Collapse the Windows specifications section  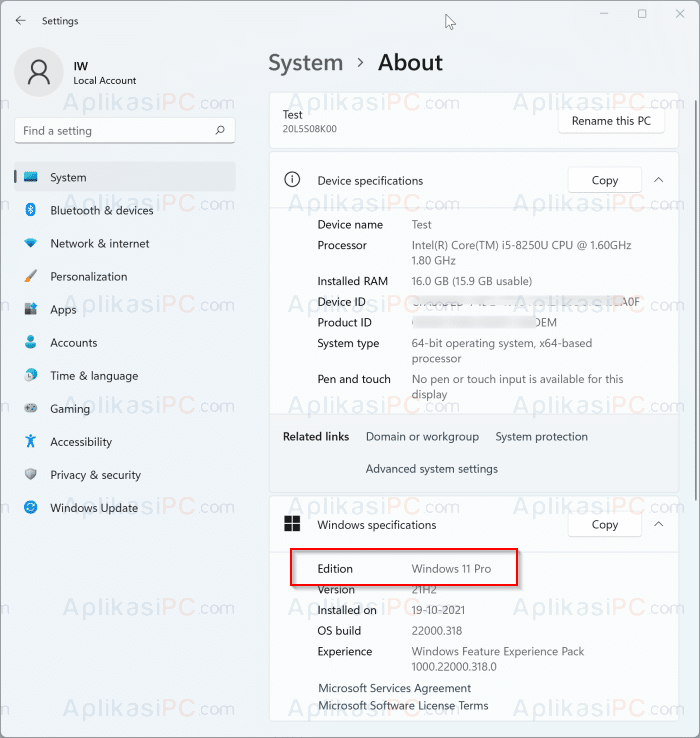click(659, 524)
